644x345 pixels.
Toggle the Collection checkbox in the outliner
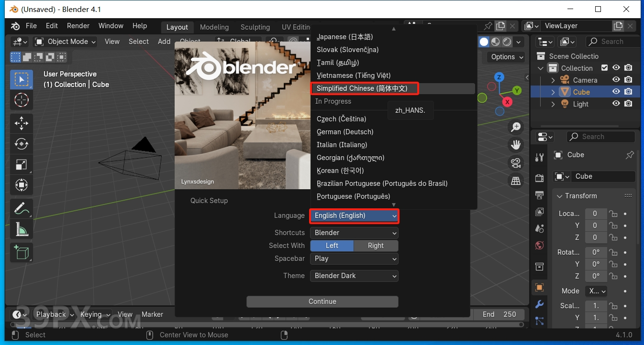pos(605,67)
